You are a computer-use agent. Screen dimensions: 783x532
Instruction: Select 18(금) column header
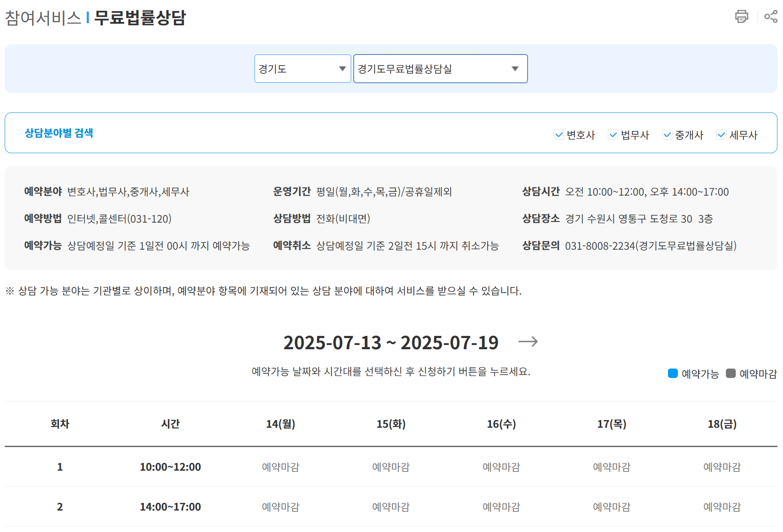(x=722, y=424)
